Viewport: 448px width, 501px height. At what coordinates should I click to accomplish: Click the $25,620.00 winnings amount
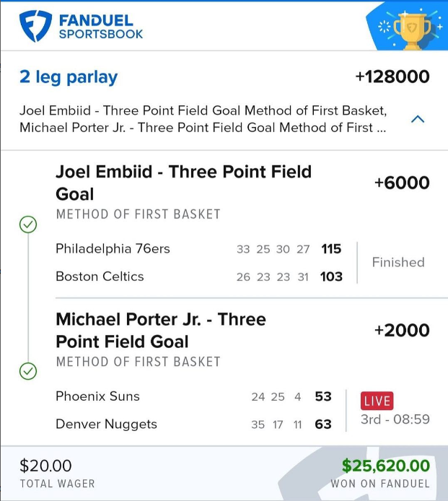(386, 466)
